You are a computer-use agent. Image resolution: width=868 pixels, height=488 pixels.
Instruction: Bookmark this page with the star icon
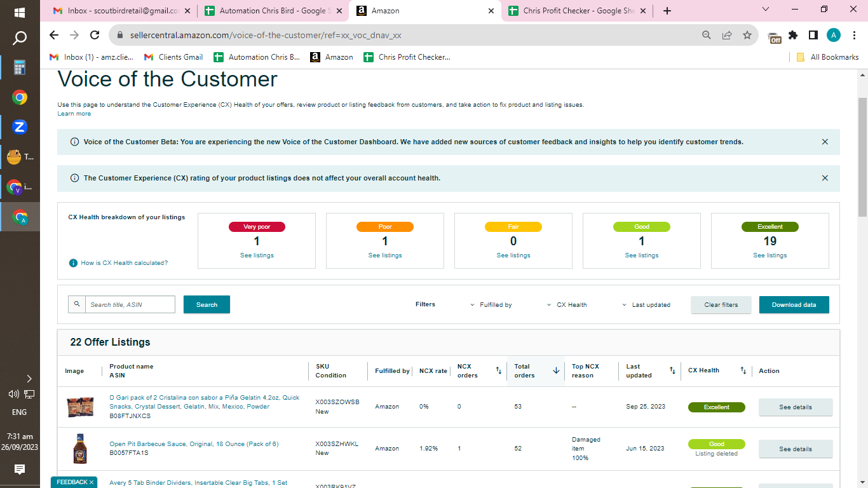(747, 36)
